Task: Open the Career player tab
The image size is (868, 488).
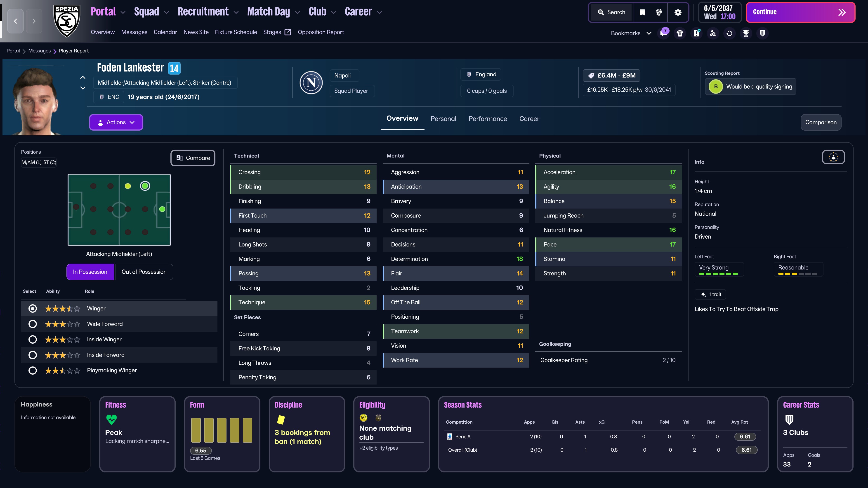Action: click(x=529, y=119)
